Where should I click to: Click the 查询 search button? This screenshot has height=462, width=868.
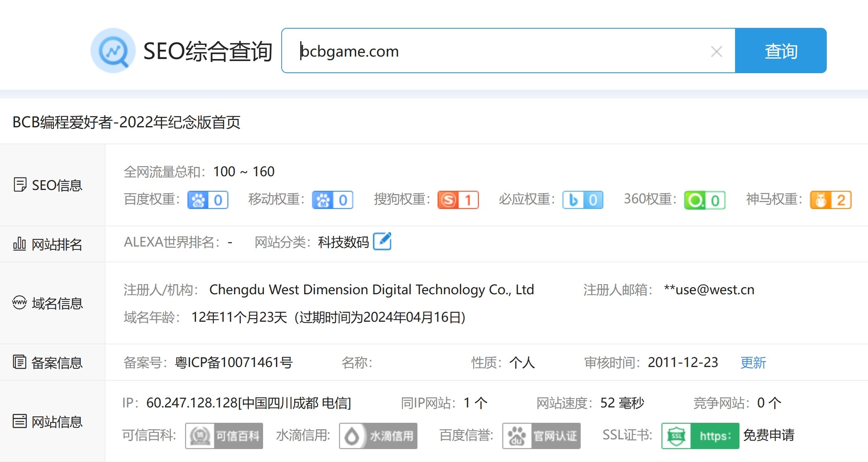coord(781,51)
